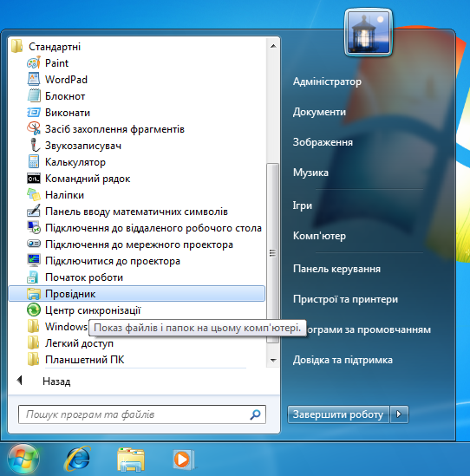Click the Windows Start orb

point(23,459)
